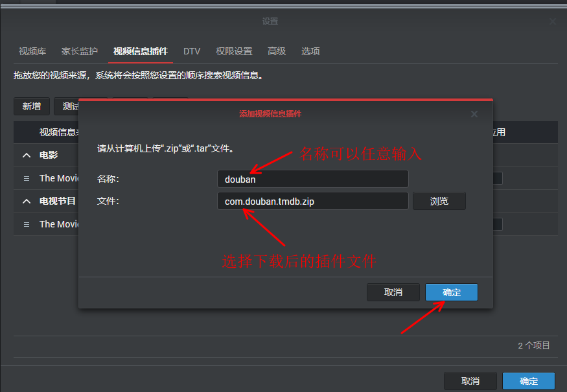The image size is (567, 392).
Task: Confirm plugin upload with dialog 确定
Action: 451,292
